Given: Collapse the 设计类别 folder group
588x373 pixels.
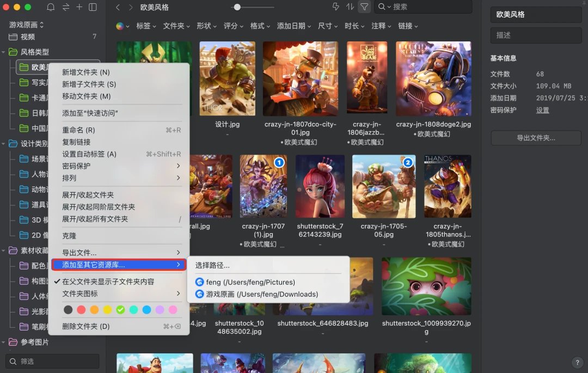Looking at the screenshot, I should tap(3, 144).
